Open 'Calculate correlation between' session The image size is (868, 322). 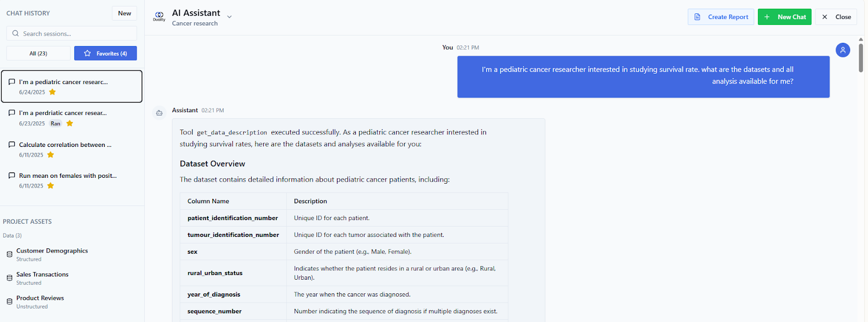tap(72, 149)
